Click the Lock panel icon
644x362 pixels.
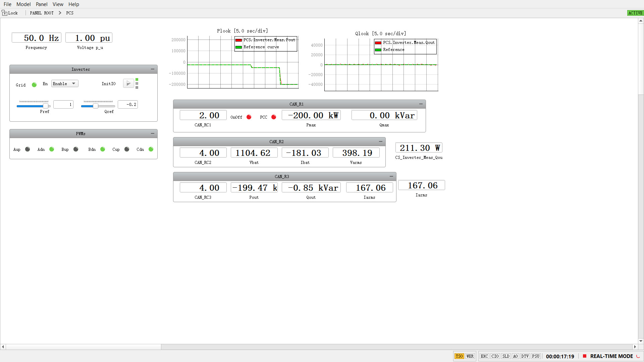[5, 13]
